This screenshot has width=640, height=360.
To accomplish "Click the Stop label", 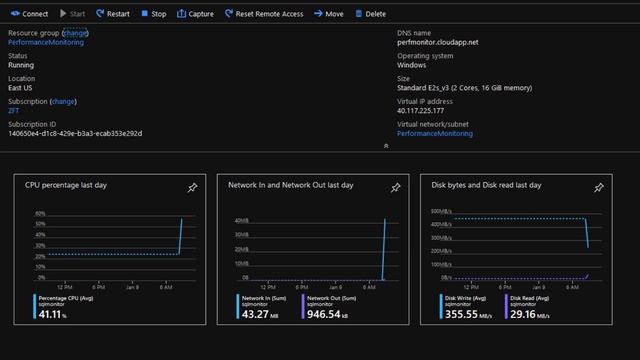I will pos(159,14).
